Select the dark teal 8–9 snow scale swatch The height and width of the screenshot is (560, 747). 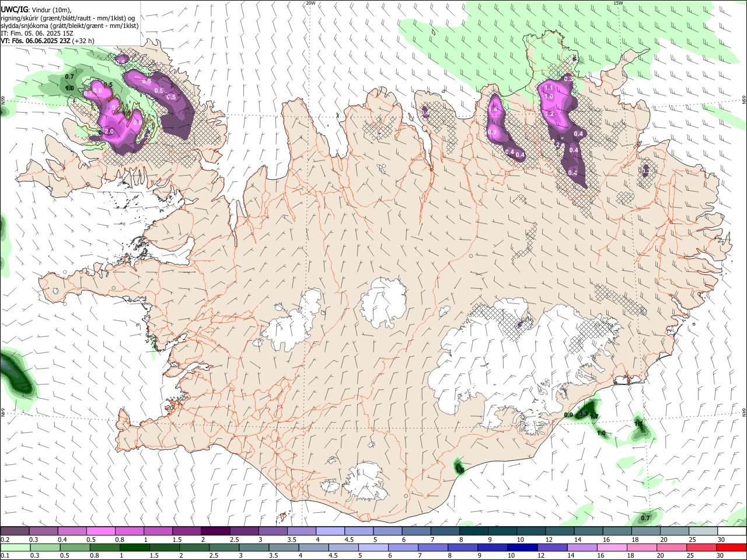[x=473, y=531]
